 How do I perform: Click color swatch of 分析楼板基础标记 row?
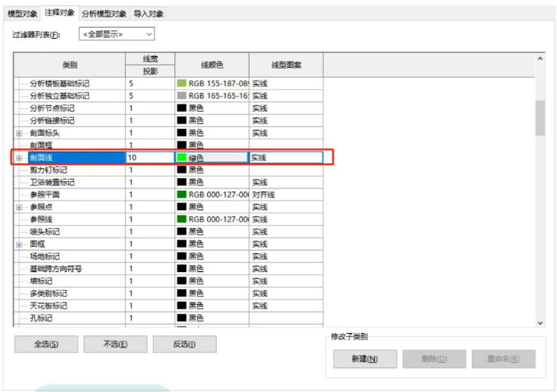tap(181, 83)
